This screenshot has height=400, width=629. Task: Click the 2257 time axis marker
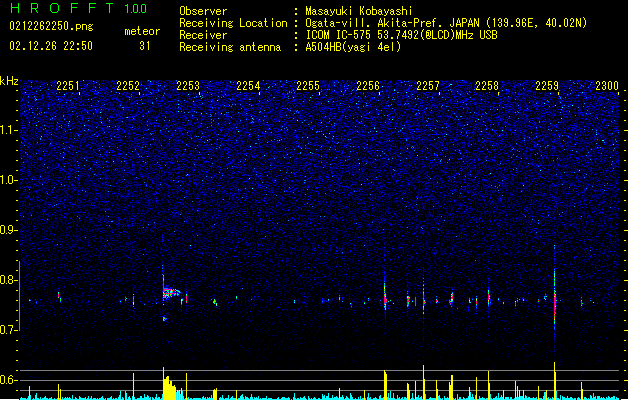click(x=428, y=86)
